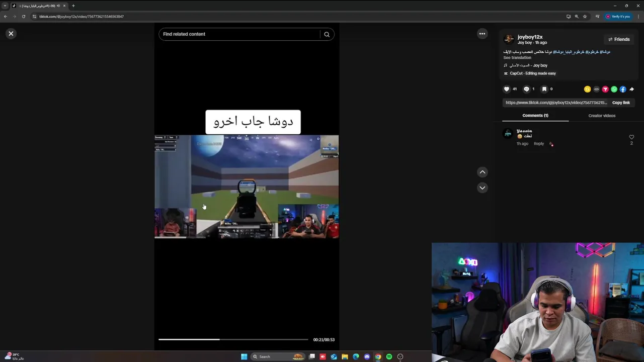644x362 pixels.
Task: Open the three-dot more options menu
Action: [x=482, y=34]
